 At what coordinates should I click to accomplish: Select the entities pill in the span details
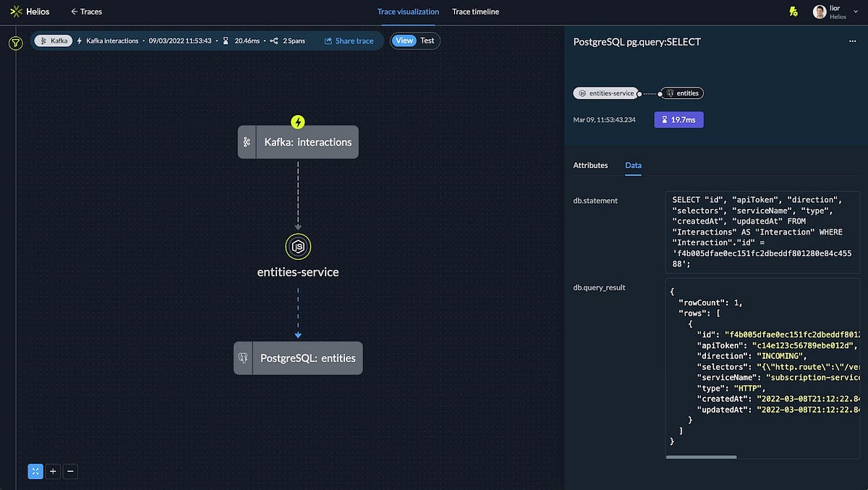coord(681,93)
